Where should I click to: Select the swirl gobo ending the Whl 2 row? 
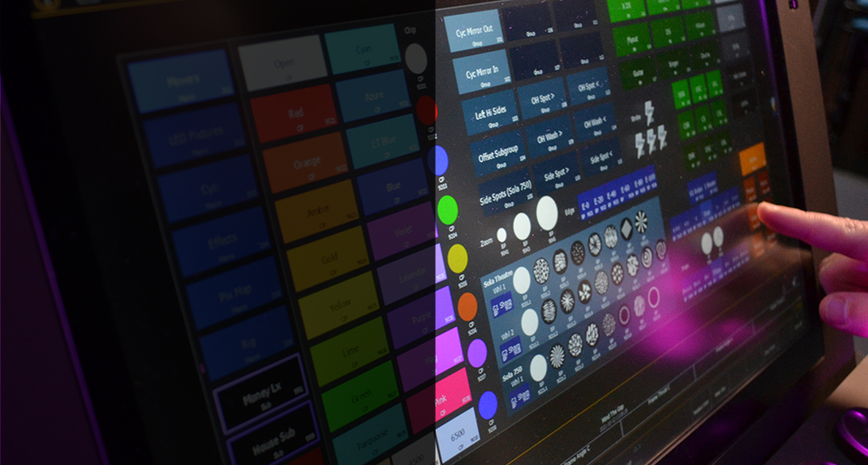[661, 251]
